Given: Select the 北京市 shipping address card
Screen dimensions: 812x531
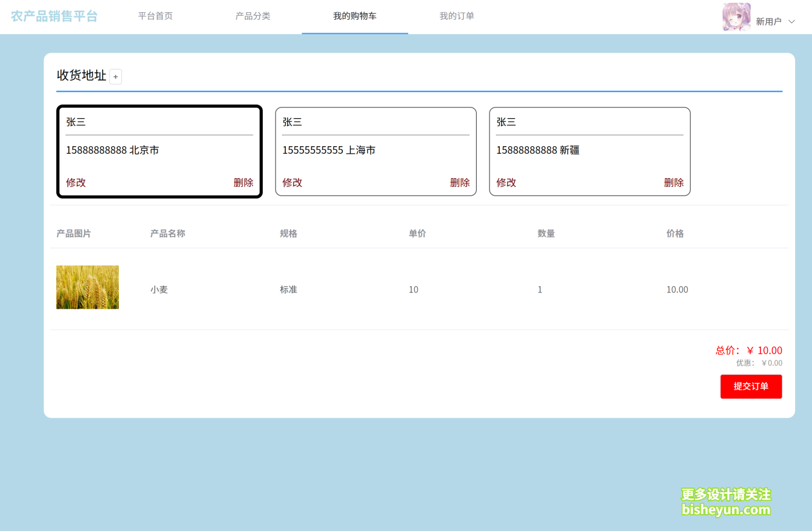Looking at the screenshot, I should [159, 150].
